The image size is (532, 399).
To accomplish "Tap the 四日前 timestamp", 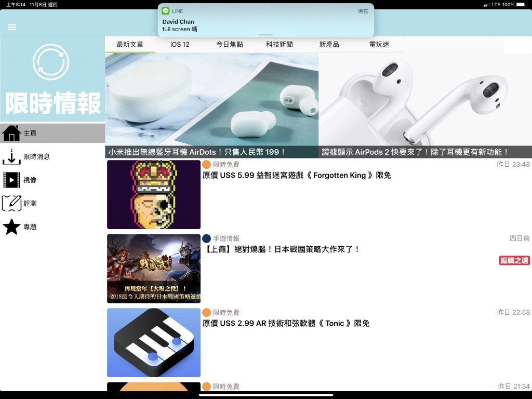I will [520, 238].
